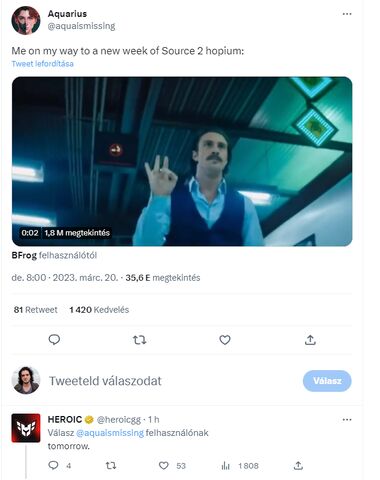Retweet HEROIC's reply
Image resolution: width=380 pixels, height=480 pixels.
[111, 465]
